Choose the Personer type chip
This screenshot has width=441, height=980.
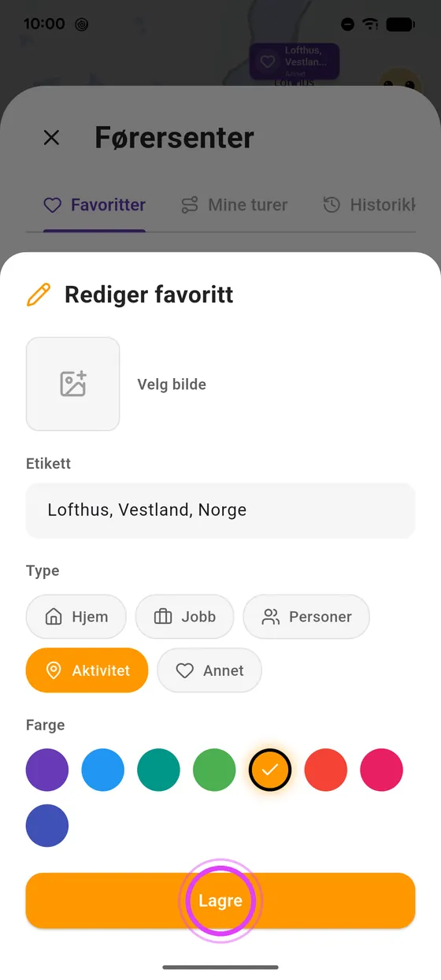(306, 617)
